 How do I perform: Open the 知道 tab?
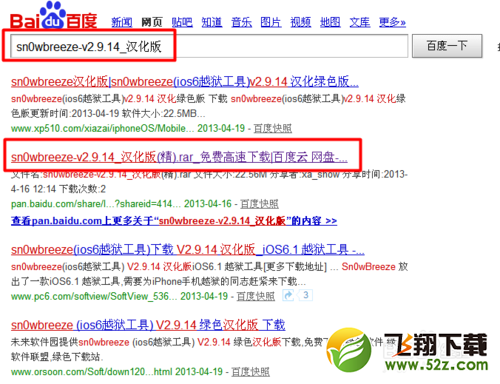pos(212,22)
